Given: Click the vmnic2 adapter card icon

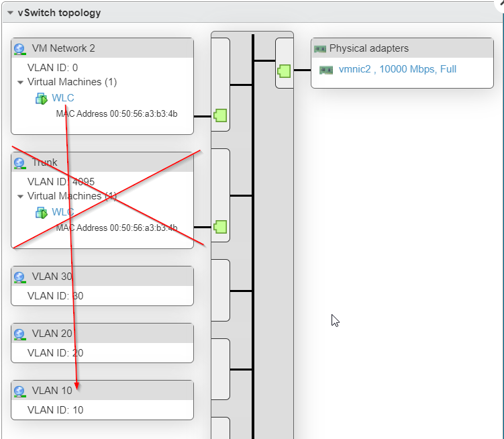Looking at the screenshot, I should pos(326,70).
